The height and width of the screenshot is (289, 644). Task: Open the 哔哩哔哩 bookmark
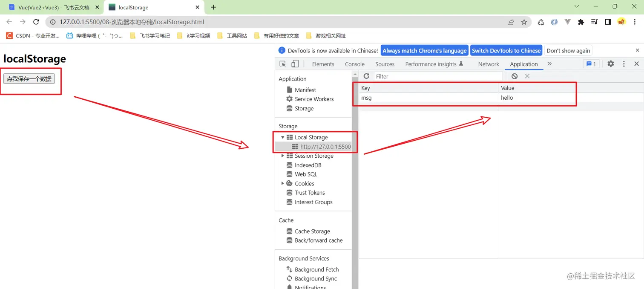click(x=95, y=35)
